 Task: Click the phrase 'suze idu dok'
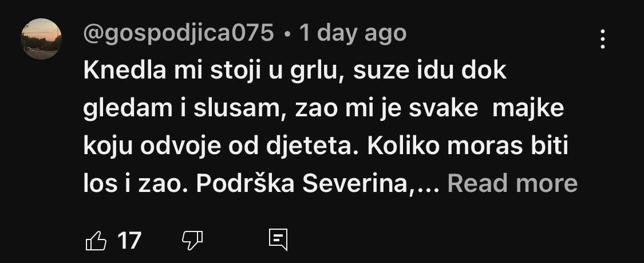click(429, 72)
